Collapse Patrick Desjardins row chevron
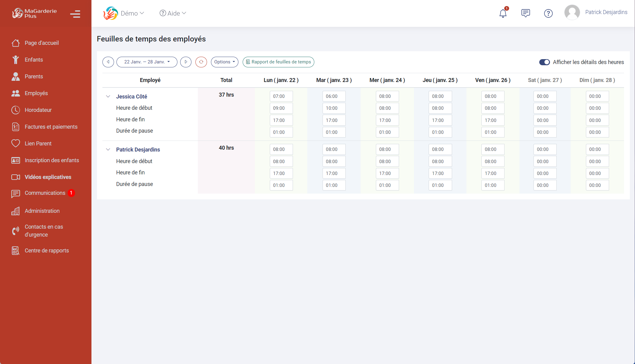This screenshot has width=635, height=364. pos(108,149)
